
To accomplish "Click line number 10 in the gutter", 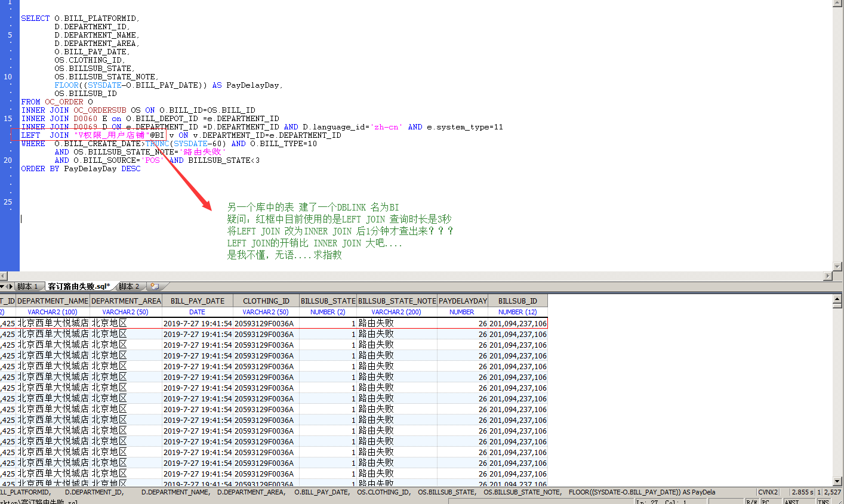I will point(8,77).
